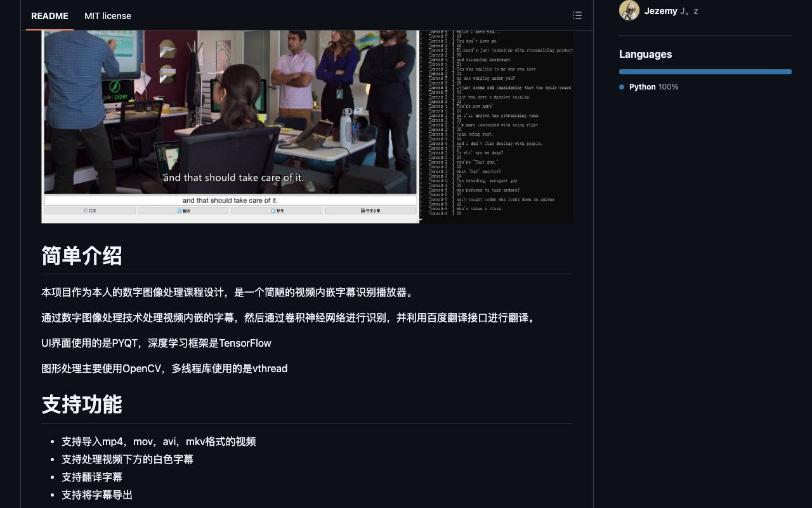Viewport: 812px width, 508px height.
Task: Click the 简单介绍 heading
Action: [82, 256]
